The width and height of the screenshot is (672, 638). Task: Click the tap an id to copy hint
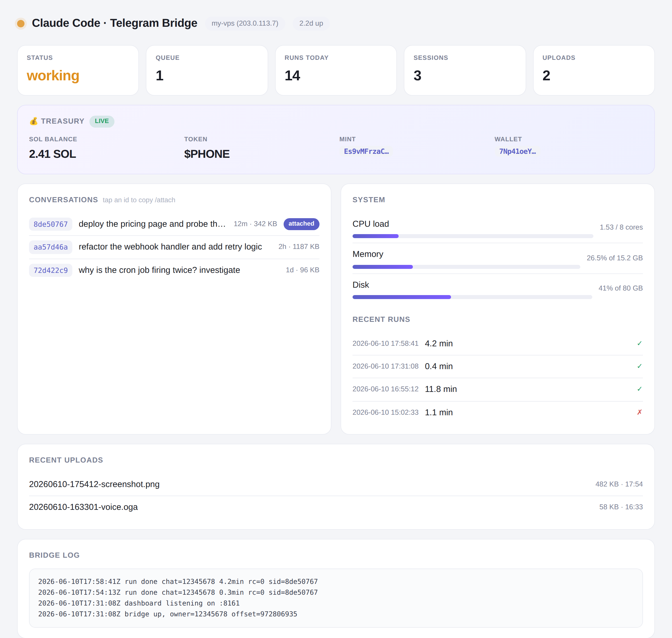tap(139, 200)
